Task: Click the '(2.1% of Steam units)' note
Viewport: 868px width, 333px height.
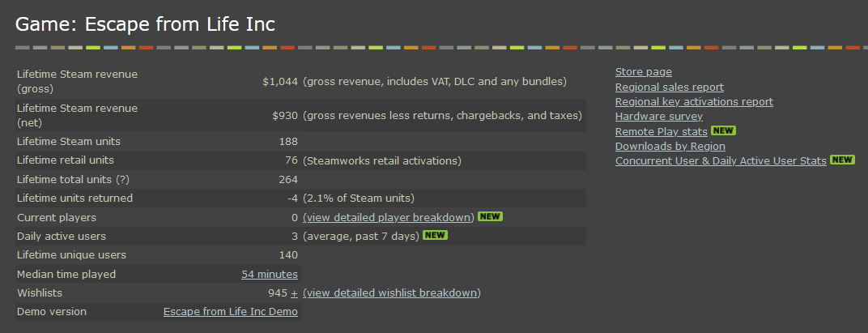Action: pos(359,199)
